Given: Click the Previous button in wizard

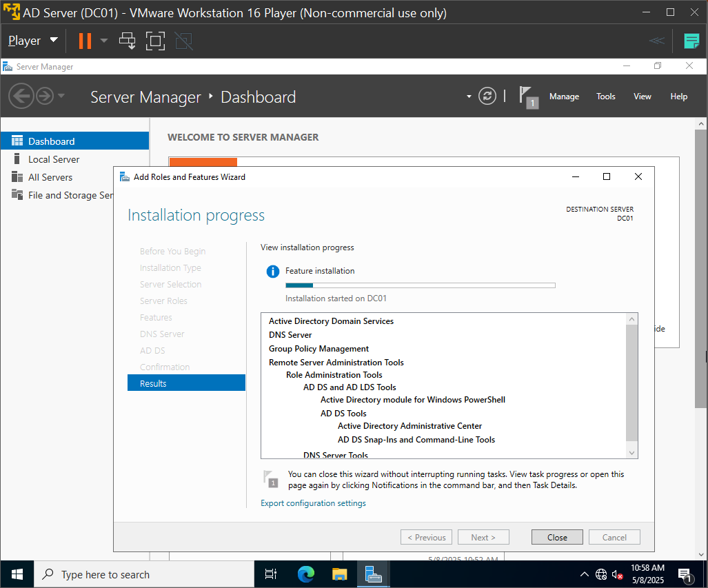Looking at the screenshot, I should (x=426, y=537).
